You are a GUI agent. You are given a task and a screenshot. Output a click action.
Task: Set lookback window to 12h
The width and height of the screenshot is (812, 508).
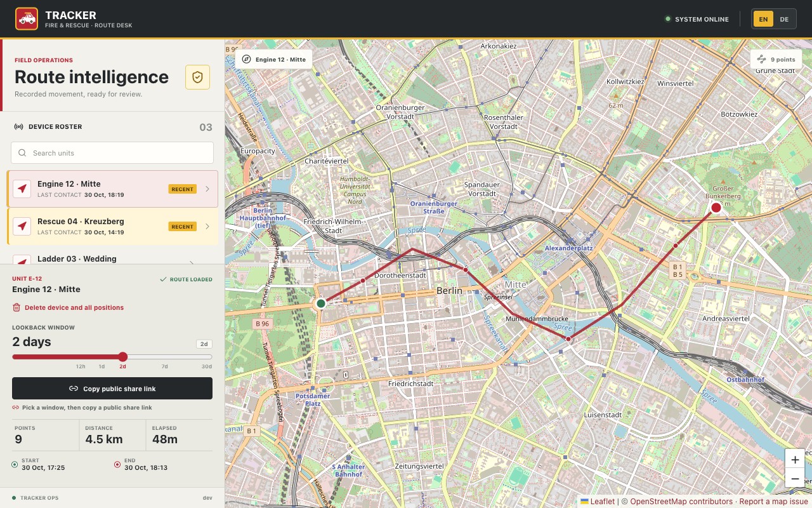[81, 366]
